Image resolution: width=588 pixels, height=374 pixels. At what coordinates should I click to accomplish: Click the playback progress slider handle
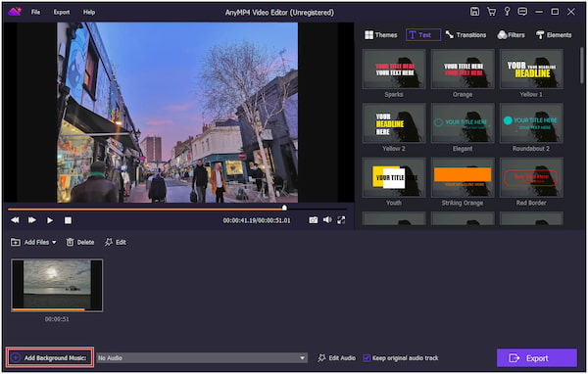[284, 208]
